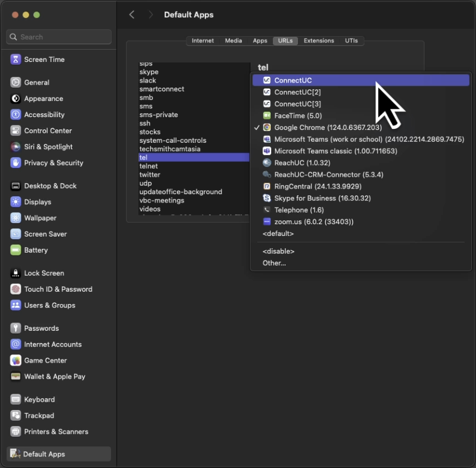Click the RingCentral app icon
Viewport: 476px width, 468px height.
[x=267, y=186]
